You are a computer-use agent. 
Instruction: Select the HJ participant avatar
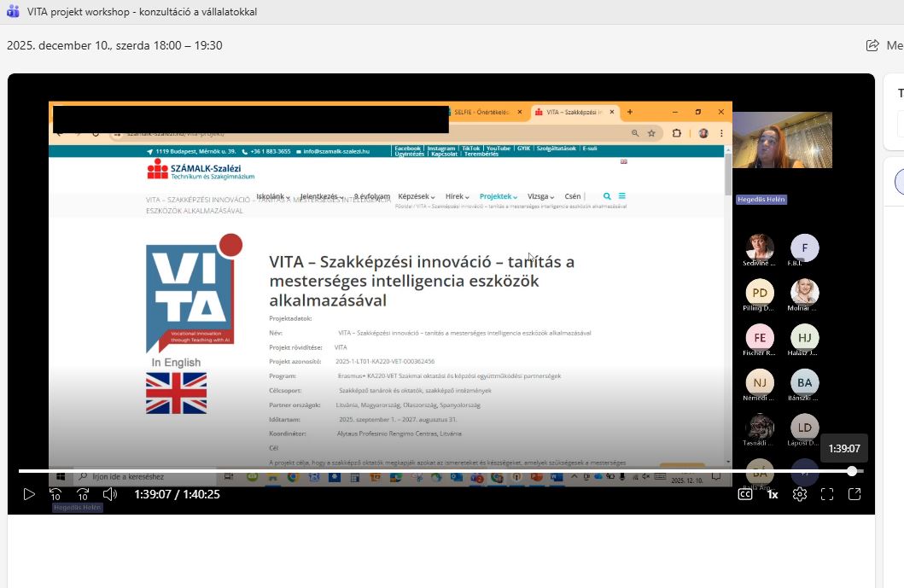pyautogui.click(x=804, y=337)
